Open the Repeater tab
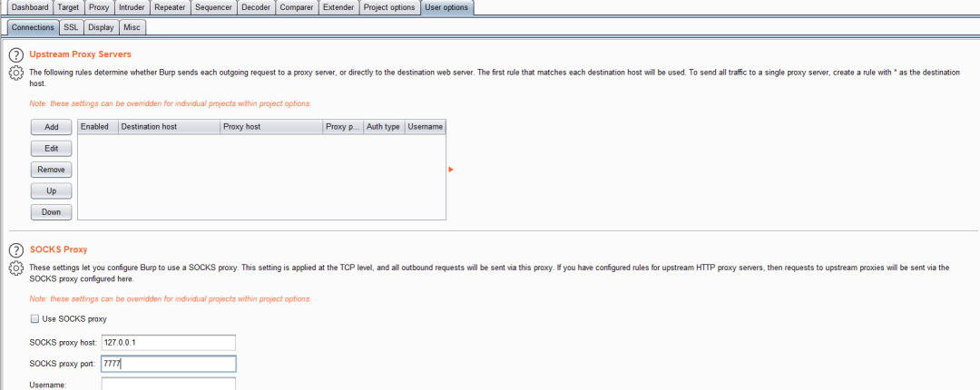This screenshot has height=390, width=980. tap(170, 7)
